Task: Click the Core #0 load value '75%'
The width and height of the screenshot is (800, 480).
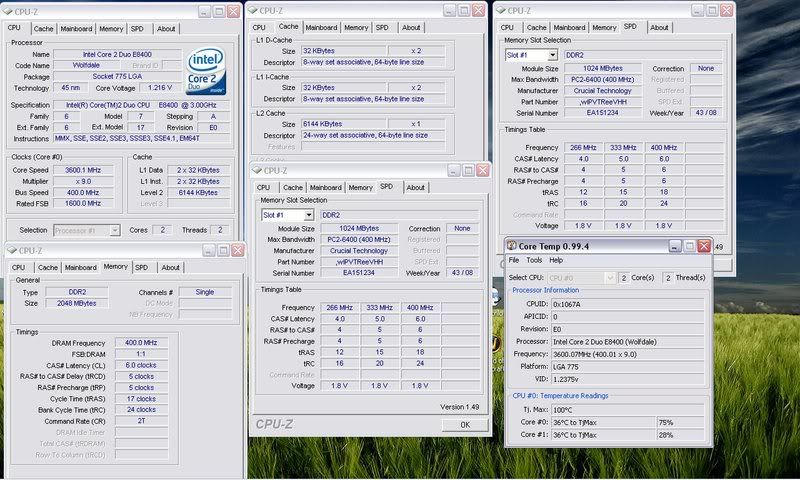Action: tap(680, 422)
